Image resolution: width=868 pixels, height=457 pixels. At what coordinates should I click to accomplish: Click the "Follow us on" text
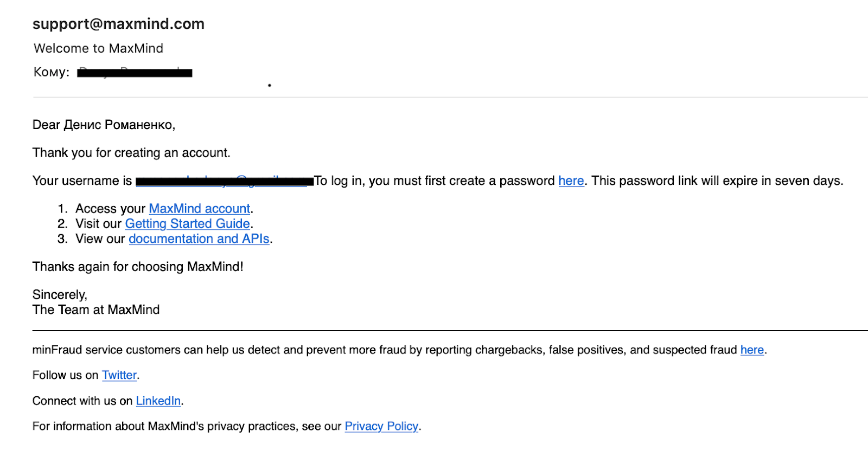point(65,375)
